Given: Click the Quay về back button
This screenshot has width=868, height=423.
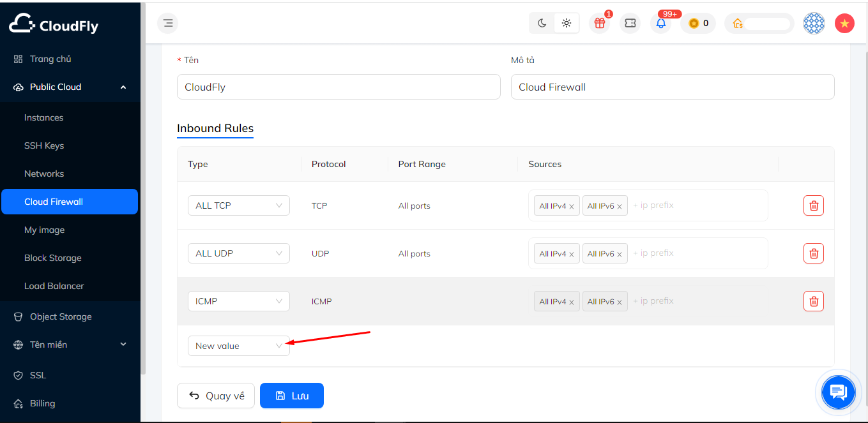Looking at the screenshot, I should pos(216,396).
